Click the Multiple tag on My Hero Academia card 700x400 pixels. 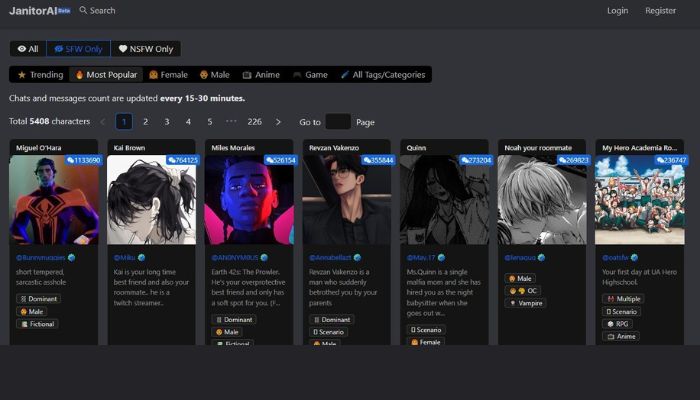tap(624, 298)
